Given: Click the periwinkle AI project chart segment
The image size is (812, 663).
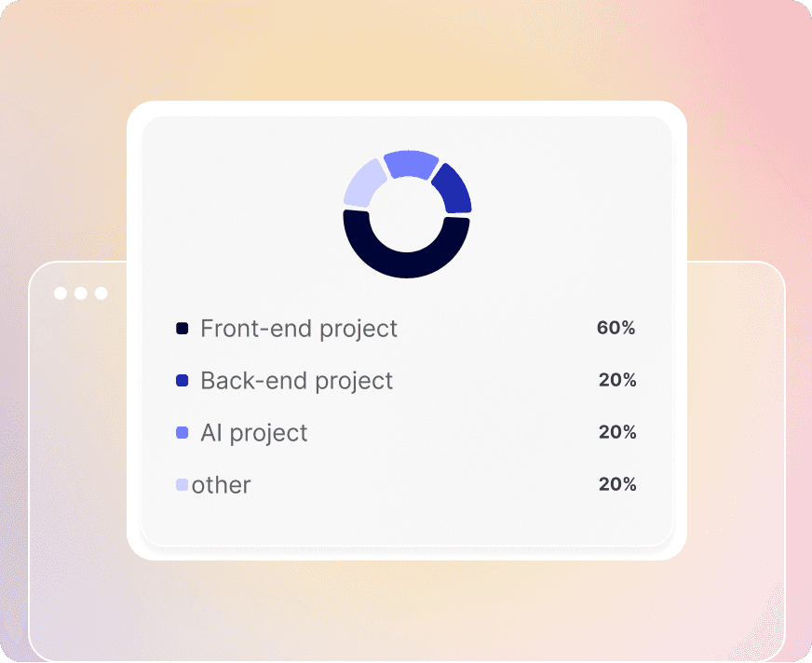Looking at the screenshot, I should point(411,164).
